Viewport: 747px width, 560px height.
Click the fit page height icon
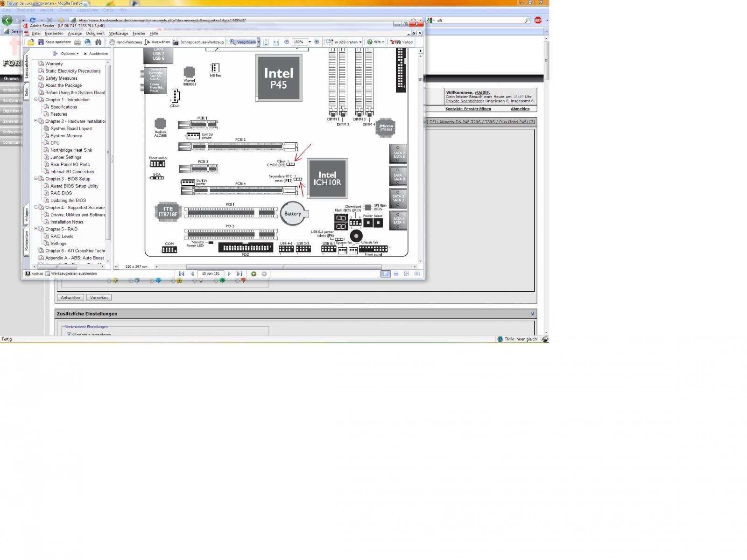pyautogui.click(x=266, y=42)
